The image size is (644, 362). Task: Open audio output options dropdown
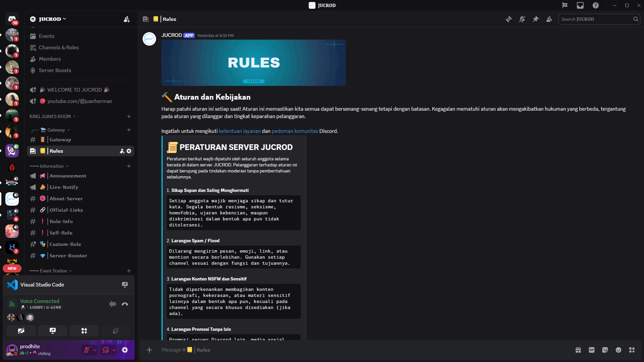click(114, 350)
